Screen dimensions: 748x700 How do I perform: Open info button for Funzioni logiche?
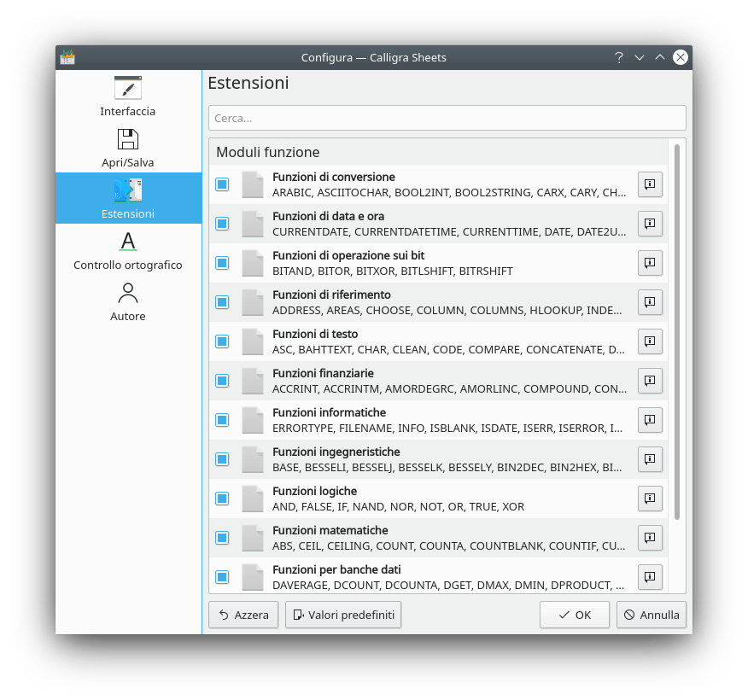click(650, 499)
